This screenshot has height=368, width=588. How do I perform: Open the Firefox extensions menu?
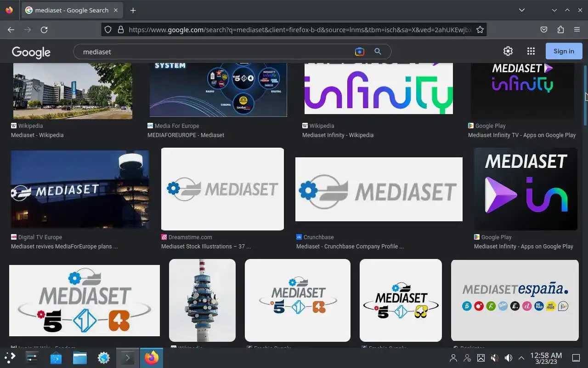(560, 29)
